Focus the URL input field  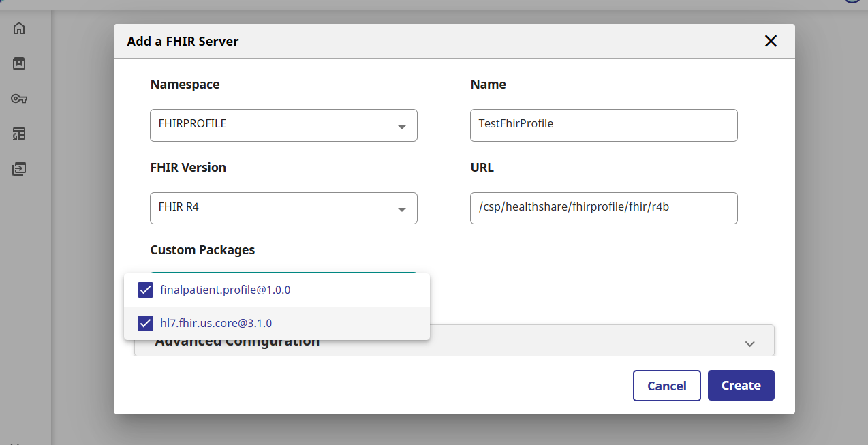(604, 208)
